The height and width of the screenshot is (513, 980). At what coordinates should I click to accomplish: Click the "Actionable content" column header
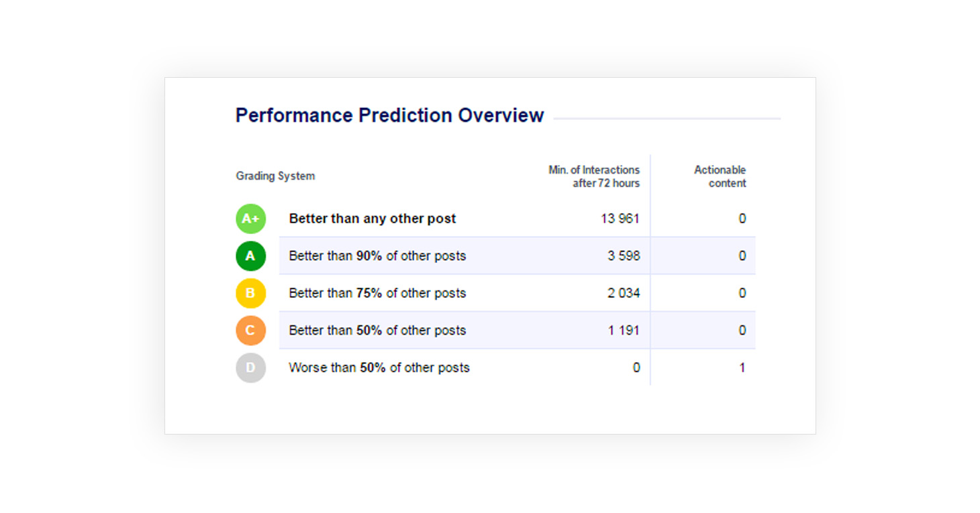[x=720, y=176]
